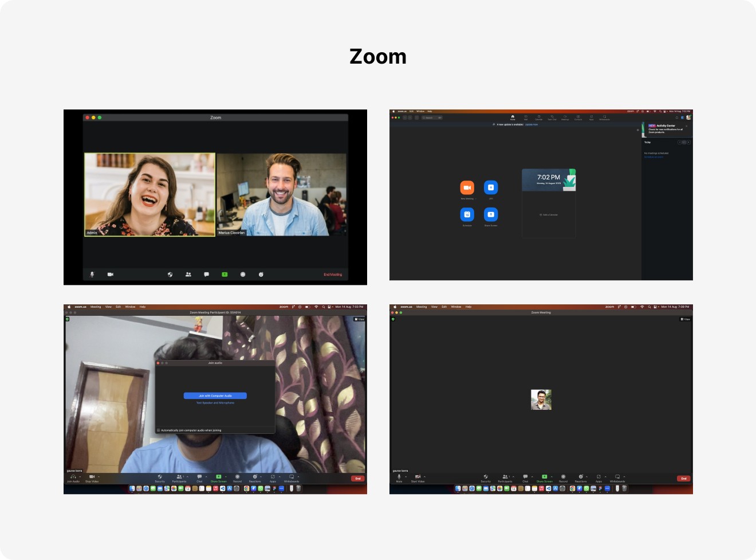
Task: Open Security in profile-photo meeting toolbar
Action: 486,478
